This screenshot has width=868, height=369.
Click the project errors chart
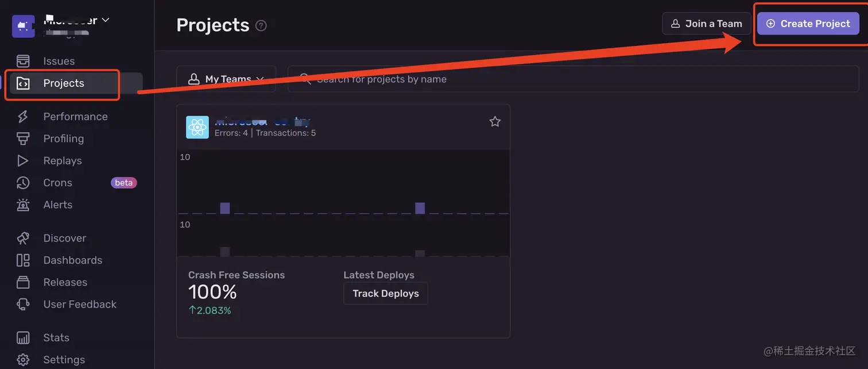pyautogui.click(x=343, y=182)
